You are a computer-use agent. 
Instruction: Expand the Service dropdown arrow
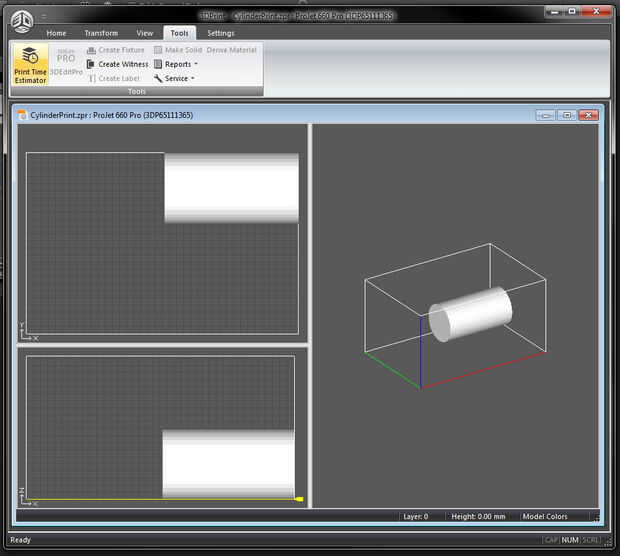(x=193, y=78)
